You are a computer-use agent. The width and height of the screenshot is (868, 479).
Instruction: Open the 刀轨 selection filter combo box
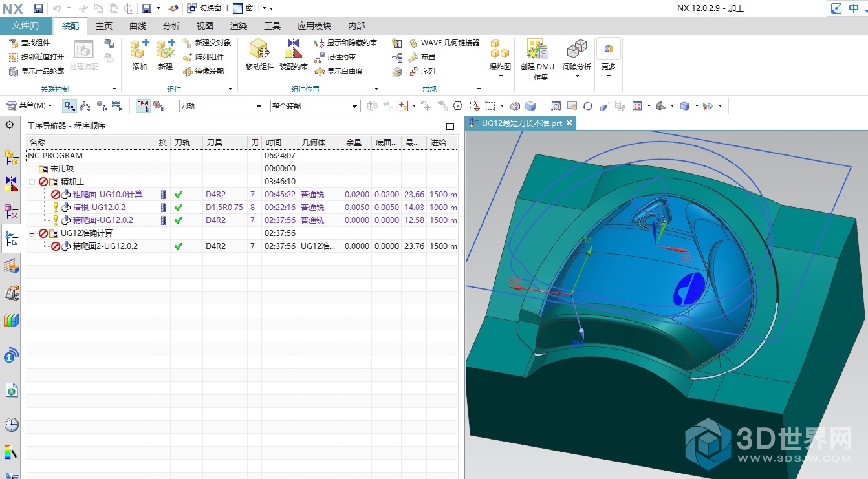(222, 106)
